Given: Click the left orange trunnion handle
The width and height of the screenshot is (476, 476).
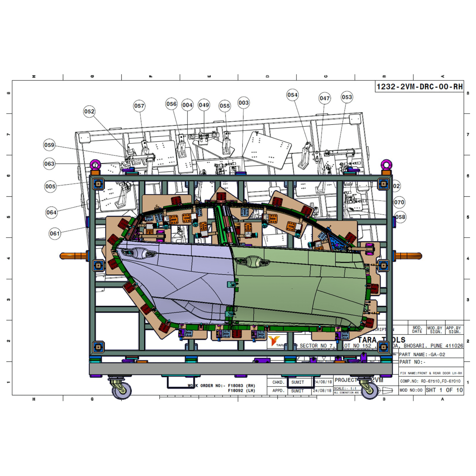Looking at the screenshot, I should click(74, 256).
